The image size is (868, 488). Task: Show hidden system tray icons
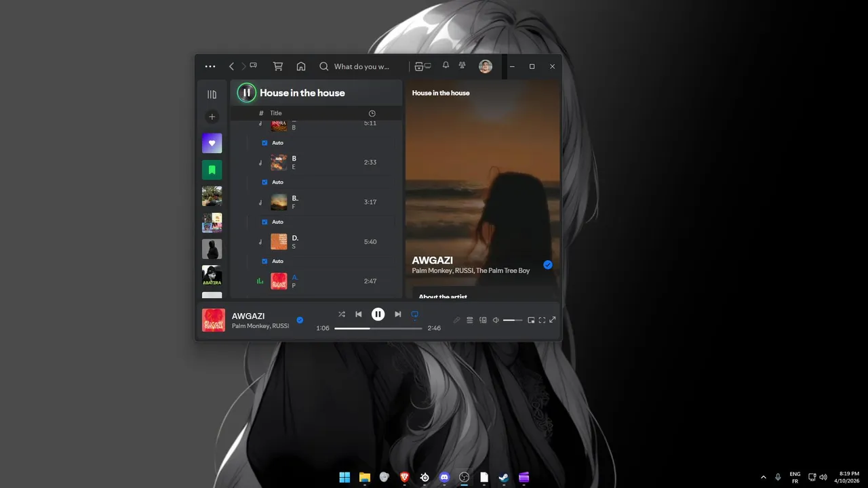764,477
